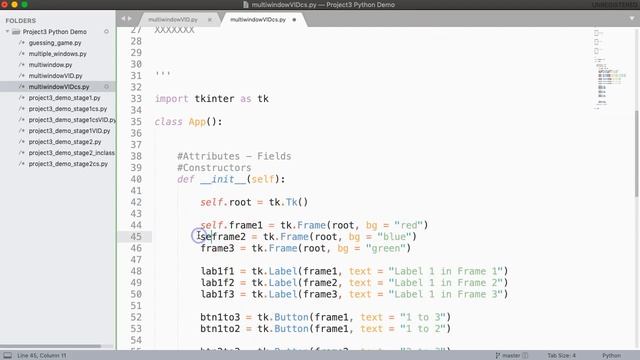
Task: Click Line 45, Column 11 status
Action: (x=41, y=356)
